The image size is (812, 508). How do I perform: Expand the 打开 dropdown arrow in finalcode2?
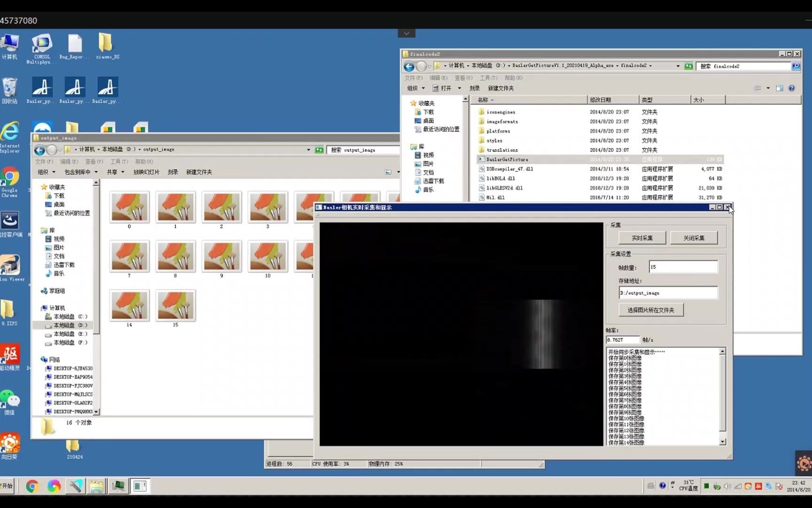click(x=460, y=88)
